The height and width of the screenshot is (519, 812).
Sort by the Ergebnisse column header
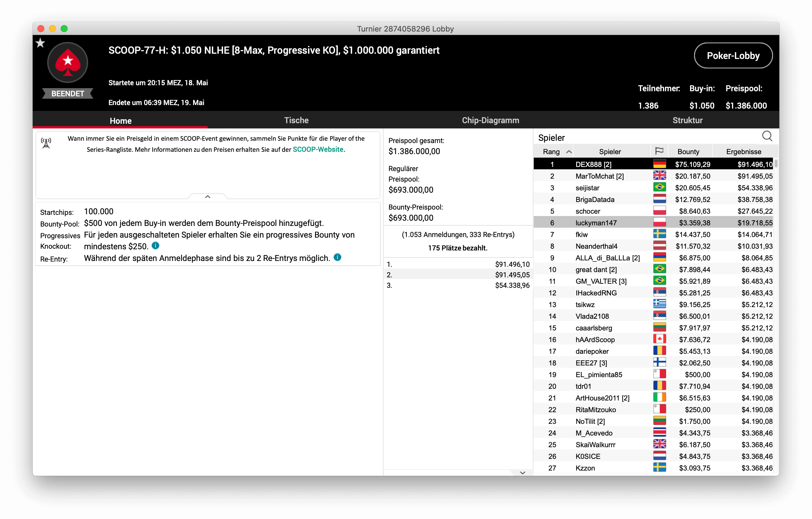pyautogui.click(x=743, y=151)
